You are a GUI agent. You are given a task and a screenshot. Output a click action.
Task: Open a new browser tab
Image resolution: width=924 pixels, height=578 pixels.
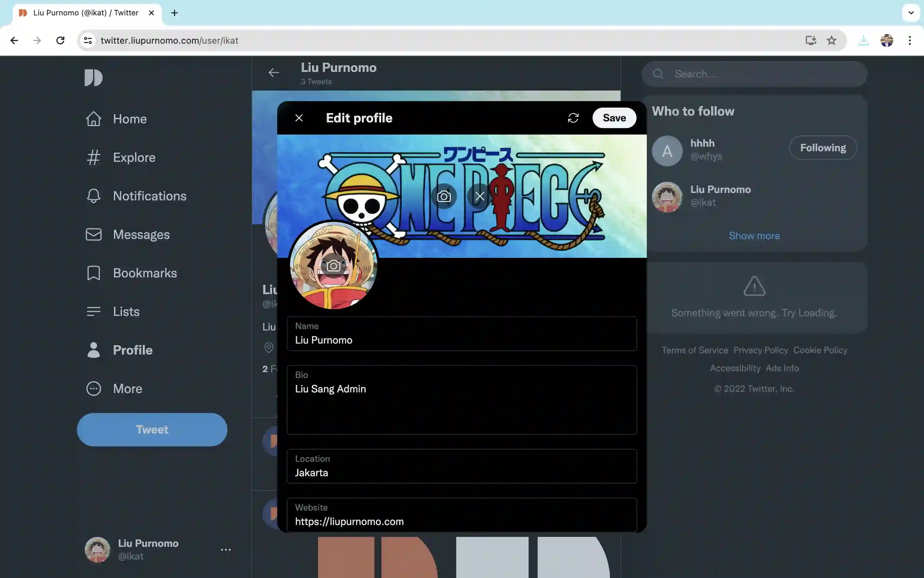[x=175, y=13]
